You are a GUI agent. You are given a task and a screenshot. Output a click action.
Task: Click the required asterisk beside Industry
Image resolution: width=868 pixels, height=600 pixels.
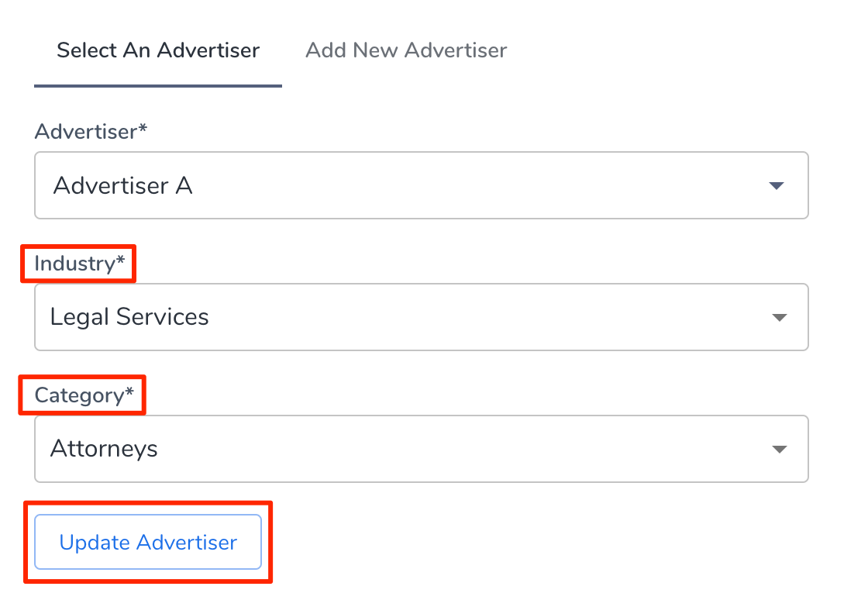[x=120, y=261]
